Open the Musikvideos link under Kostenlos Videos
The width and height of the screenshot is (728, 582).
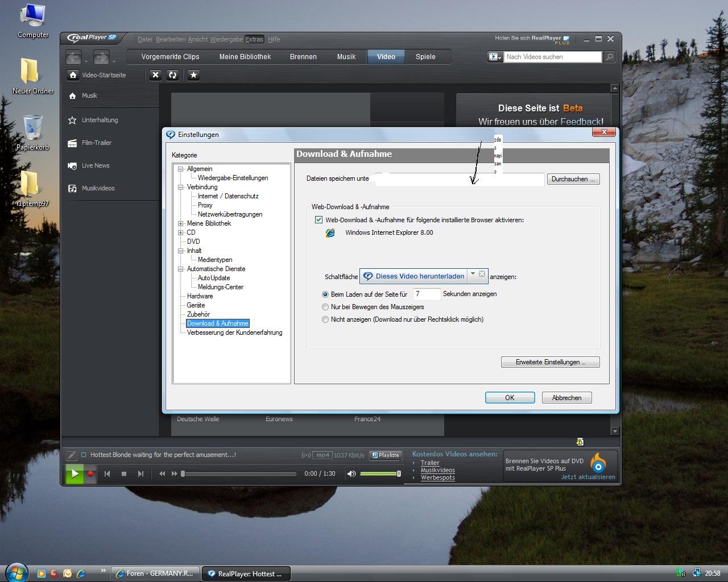(437, 470)
